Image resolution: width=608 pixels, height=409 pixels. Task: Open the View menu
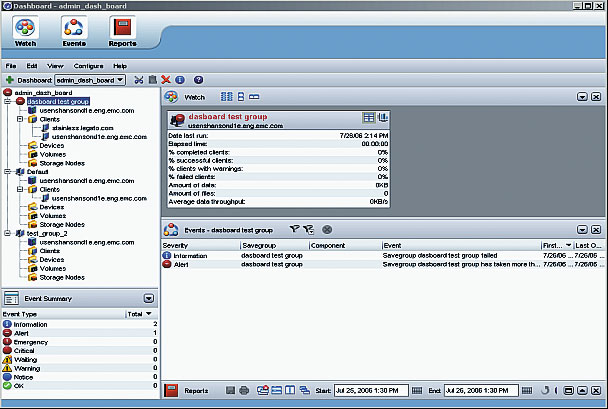tap(55, 66)
